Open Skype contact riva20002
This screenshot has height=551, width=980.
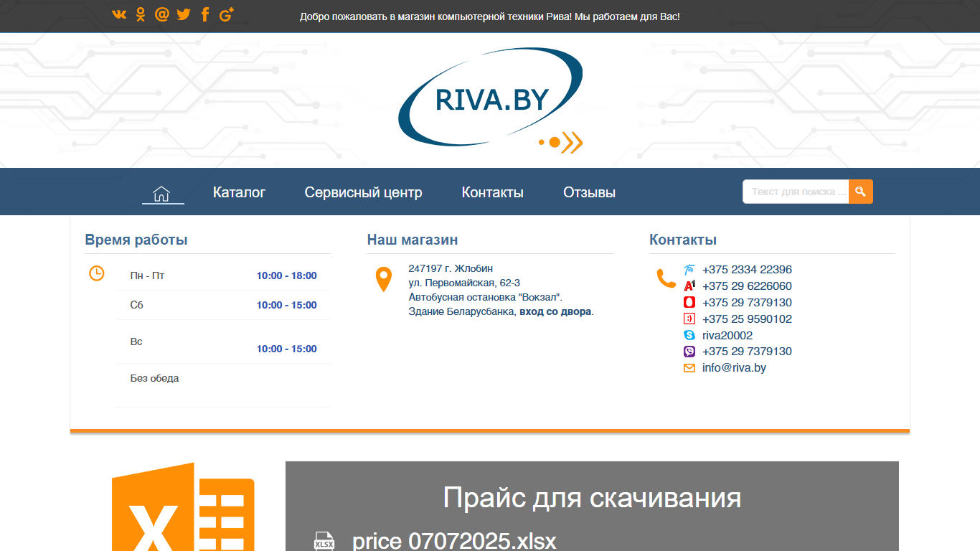click(x=727, y=335)
